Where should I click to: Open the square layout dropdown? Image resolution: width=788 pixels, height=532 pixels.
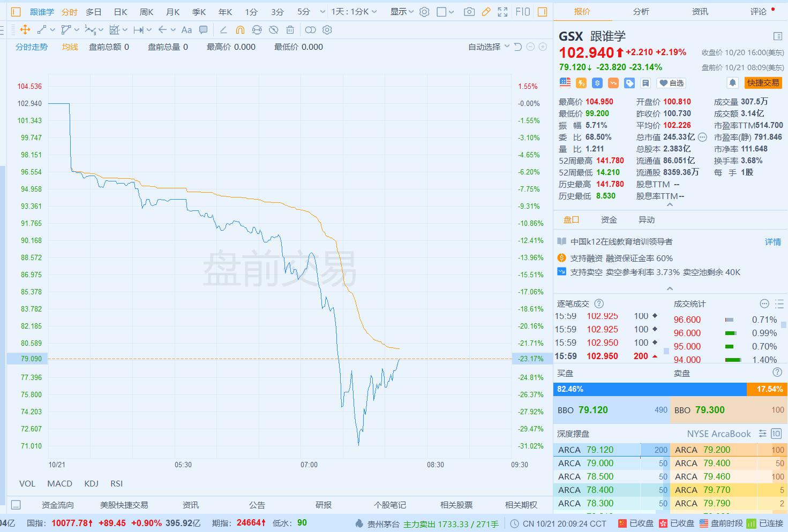445,12
